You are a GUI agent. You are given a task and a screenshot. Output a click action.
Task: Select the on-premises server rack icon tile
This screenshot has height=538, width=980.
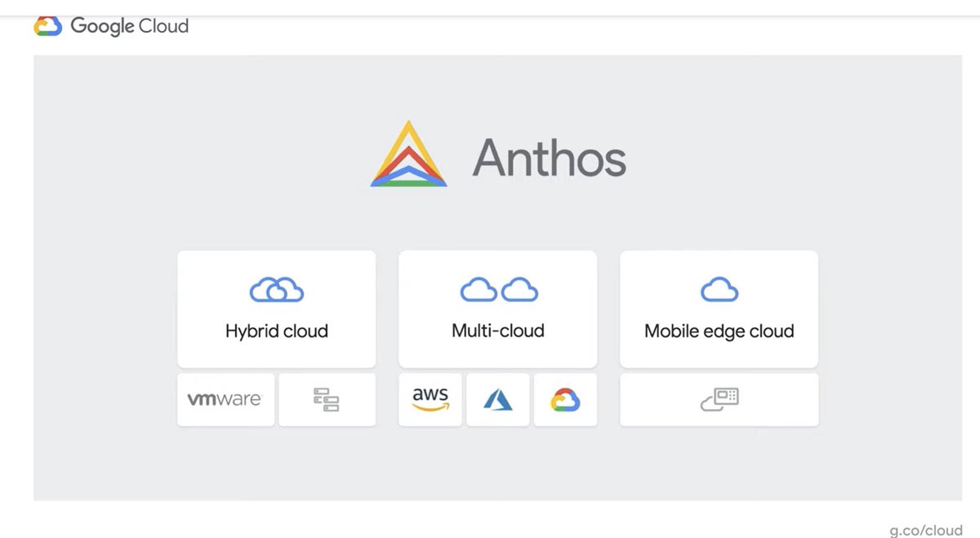pyautogui.click(x=327, y=400)
